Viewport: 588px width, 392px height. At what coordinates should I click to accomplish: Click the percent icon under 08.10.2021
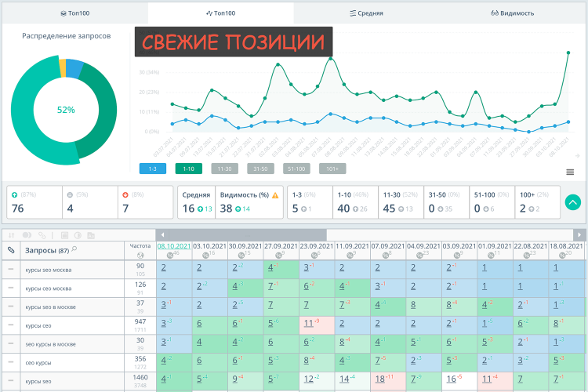[x=171, y=255]
